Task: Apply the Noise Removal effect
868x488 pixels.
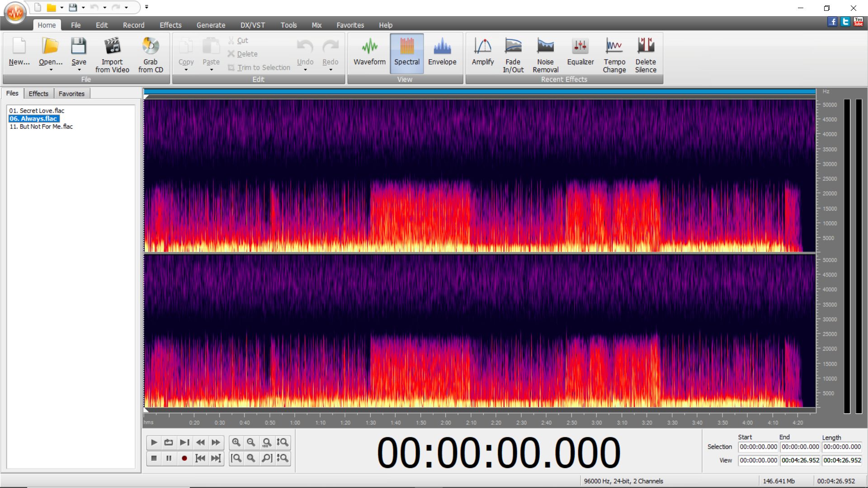Action: [545, 53]
